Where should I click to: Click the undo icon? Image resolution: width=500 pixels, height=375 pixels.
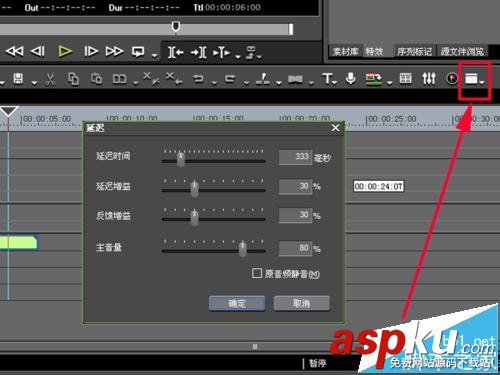(198, 79)
